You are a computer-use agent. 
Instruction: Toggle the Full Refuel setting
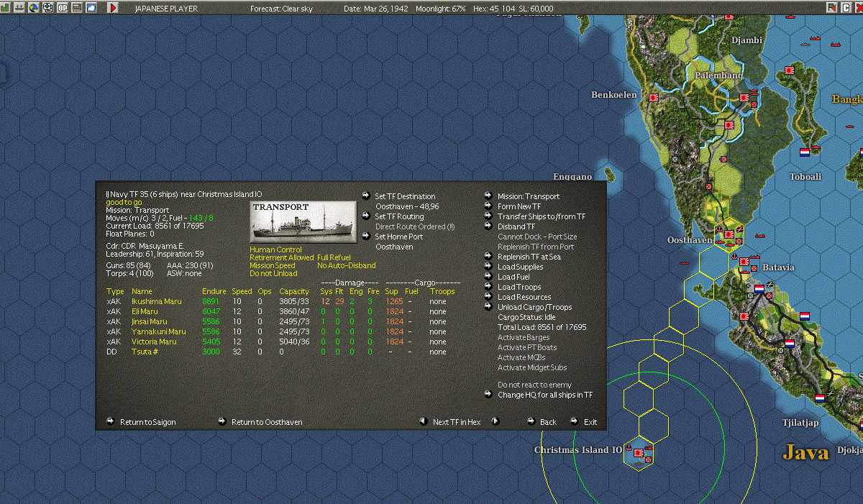[334, 258]
